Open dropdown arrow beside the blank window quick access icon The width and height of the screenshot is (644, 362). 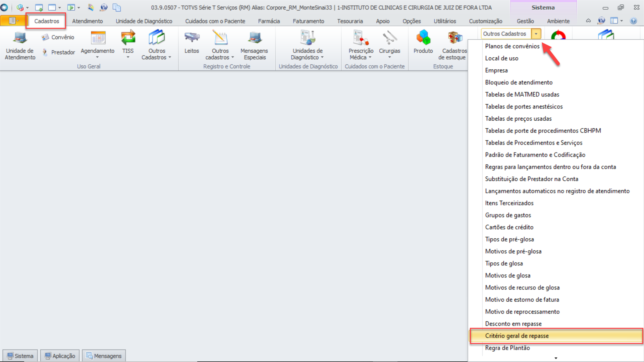(x=60, y=7)
